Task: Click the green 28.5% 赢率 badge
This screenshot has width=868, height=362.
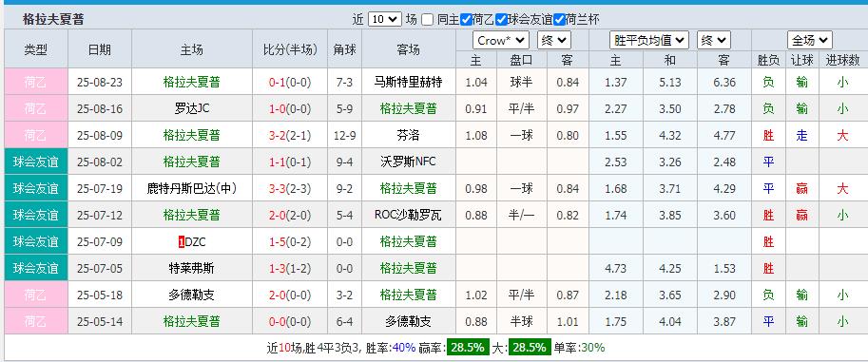Action: coord(468,348)
